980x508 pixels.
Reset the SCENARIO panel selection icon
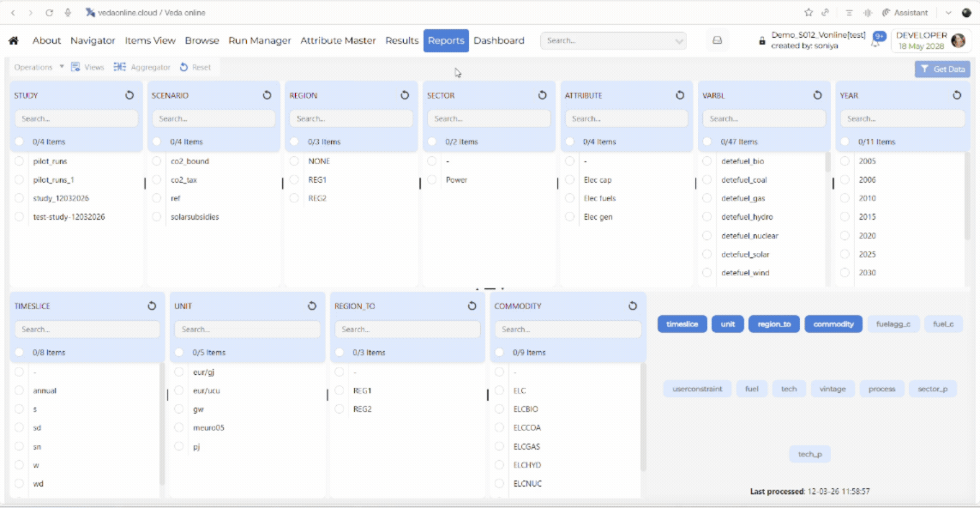click(267, 95)
